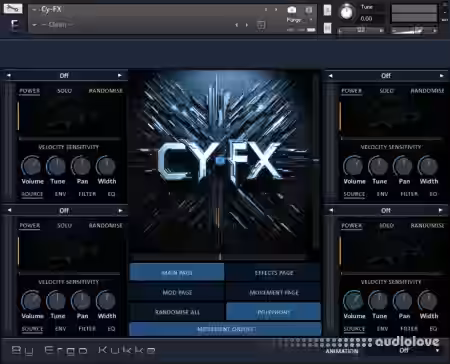
Task: Open the bottom-right layer source selector showing Off
Action: coord(386,211)
